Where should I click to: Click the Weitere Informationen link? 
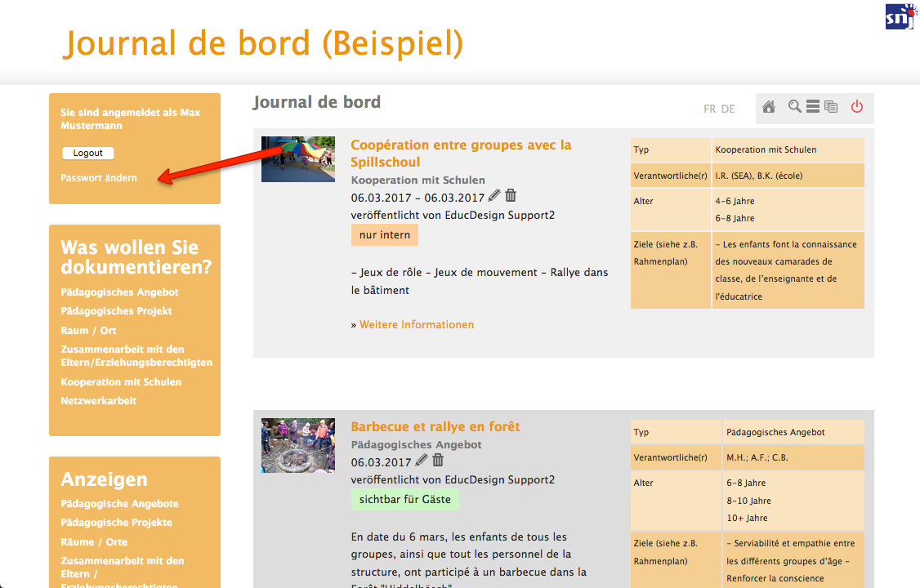point(417,325)
